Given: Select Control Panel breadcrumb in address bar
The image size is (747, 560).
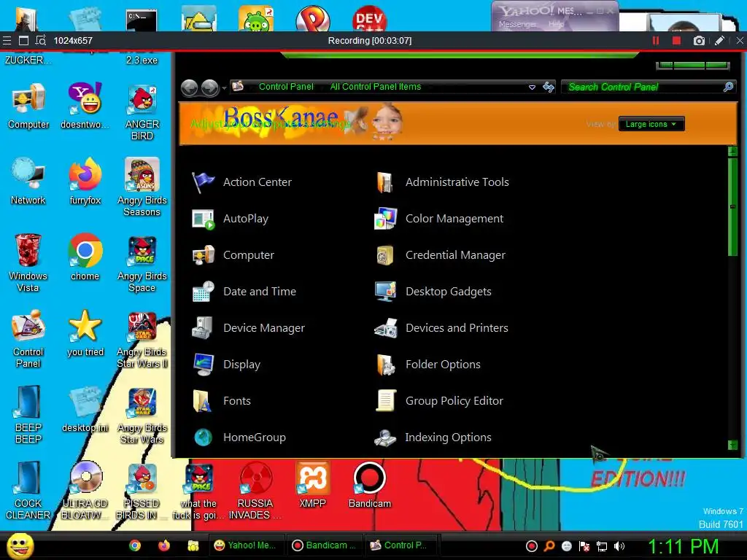Looking at the screenshot, I should [x=286, y=87].
